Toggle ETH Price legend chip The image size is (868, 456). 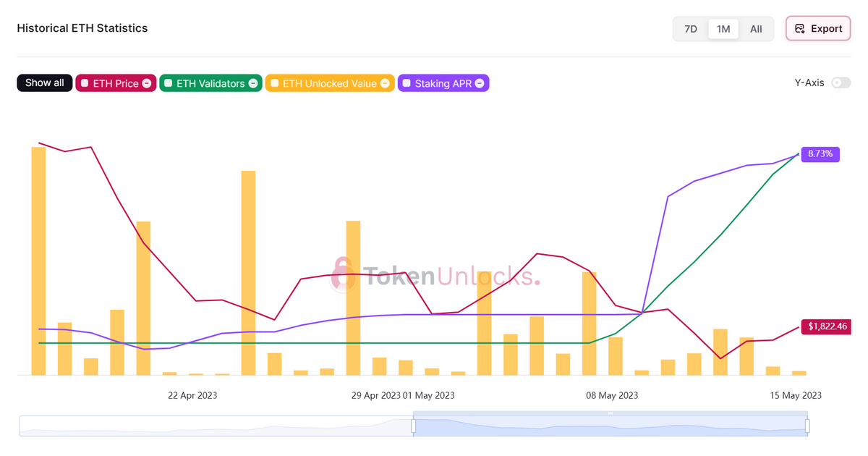[116, 83]
